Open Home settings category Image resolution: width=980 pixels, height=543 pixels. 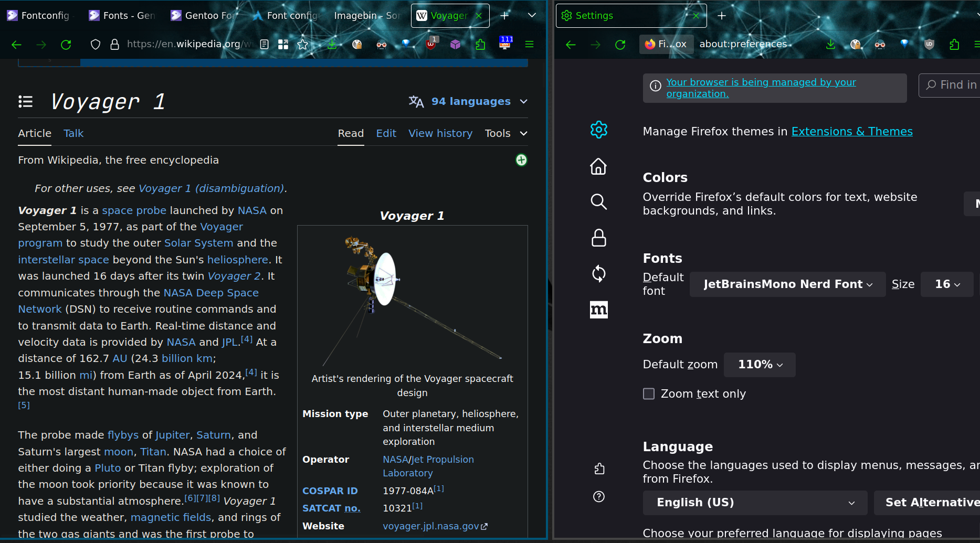598,166
